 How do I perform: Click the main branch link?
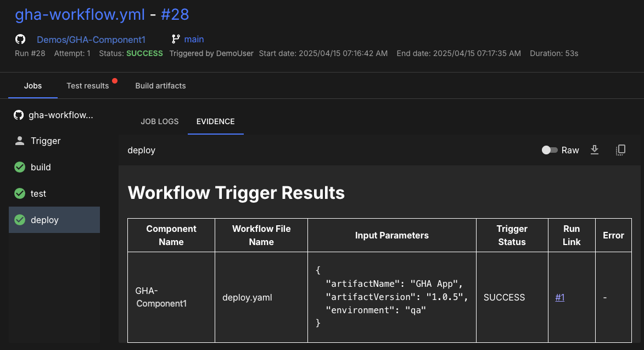tap(194, 39)
